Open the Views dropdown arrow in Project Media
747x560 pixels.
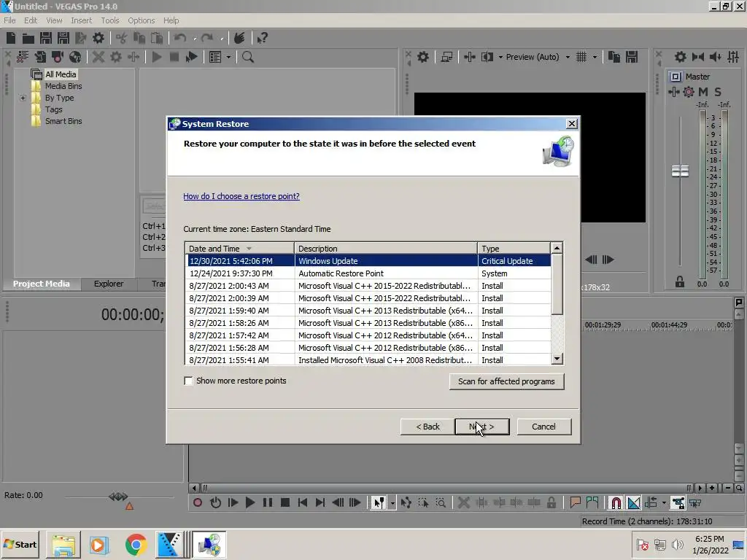click(x=228, y=57)
